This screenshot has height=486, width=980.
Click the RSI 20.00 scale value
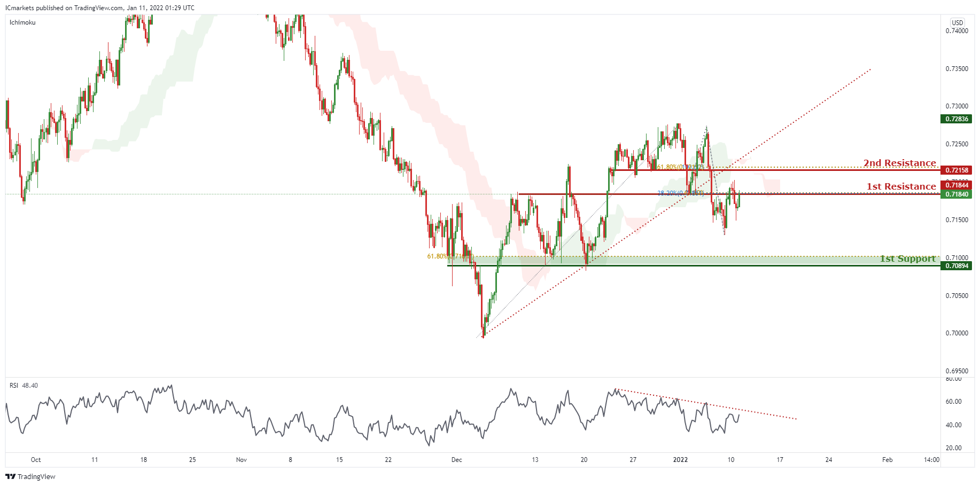[953, 448]
